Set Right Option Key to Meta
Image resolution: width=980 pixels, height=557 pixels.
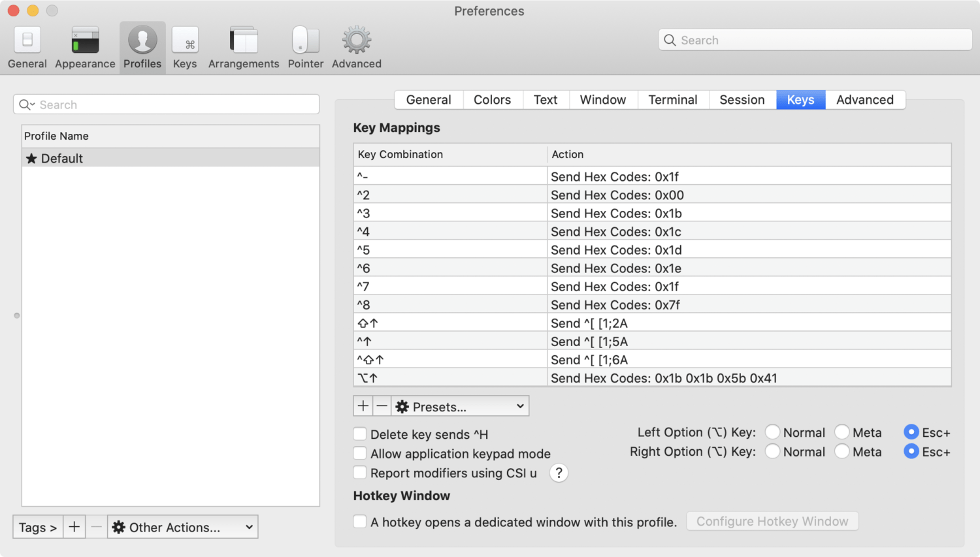842,452
